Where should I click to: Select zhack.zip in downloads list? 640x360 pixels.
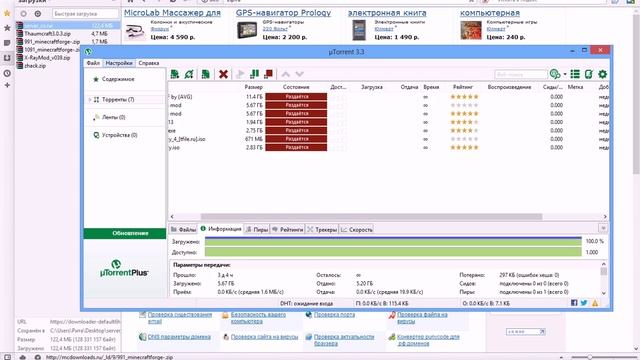click(68, 66)
